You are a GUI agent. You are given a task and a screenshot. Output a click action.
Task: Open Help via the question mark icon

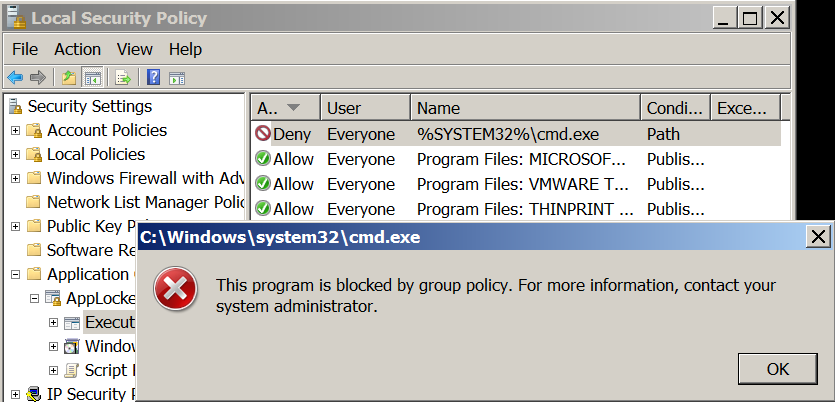(x=153, y=78)
